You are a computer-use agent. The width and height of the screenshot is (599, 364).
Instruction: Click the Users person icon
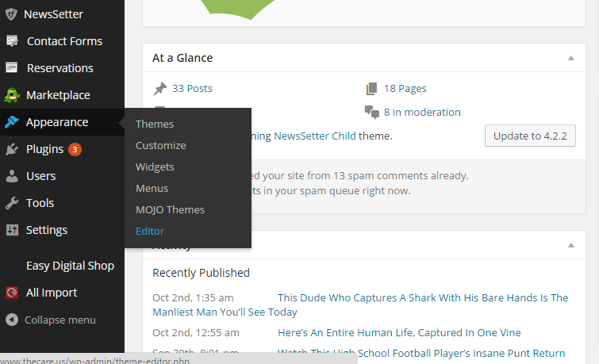tap(12, 176)
